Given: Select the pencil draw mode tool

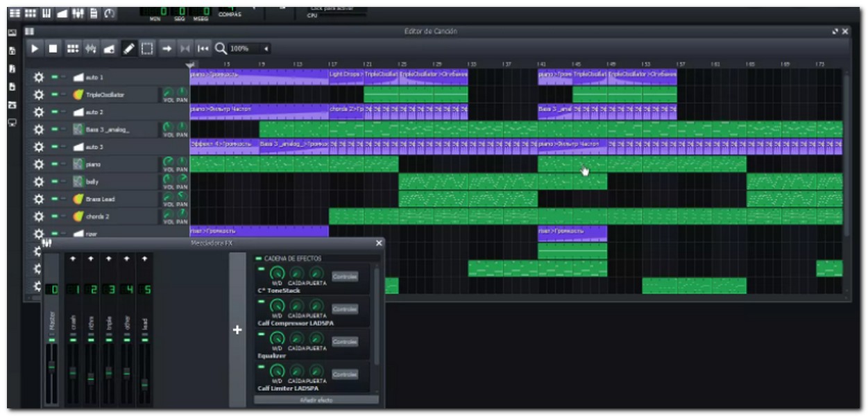Looking at the screenshot, I should point(128,49).
